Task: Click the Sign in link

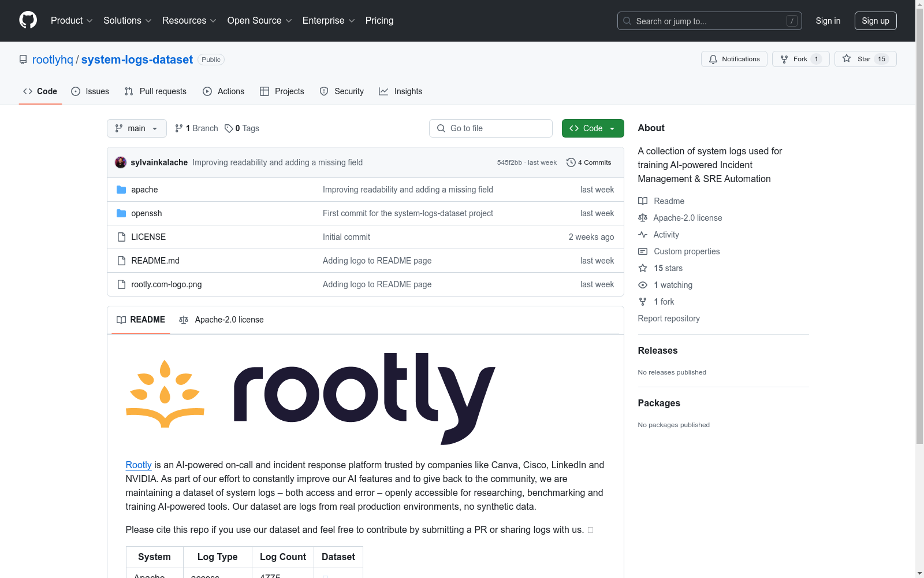Action: click(x=828, y=21)
